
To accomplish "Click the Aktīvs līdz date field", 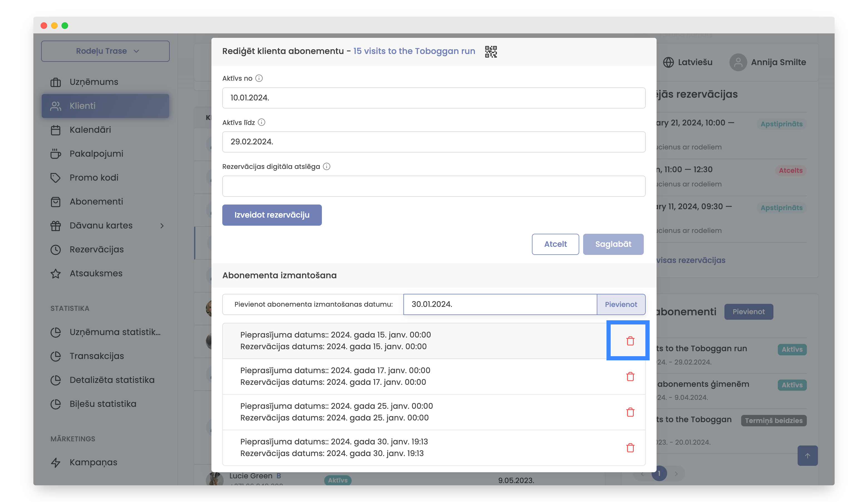I will (x=433, y=142).
